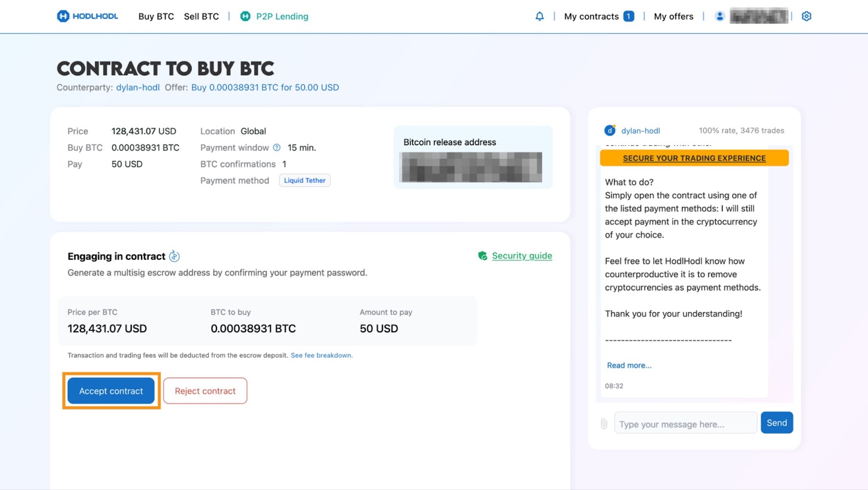Click dylan-hodl name in chat header

pos(641,131)
